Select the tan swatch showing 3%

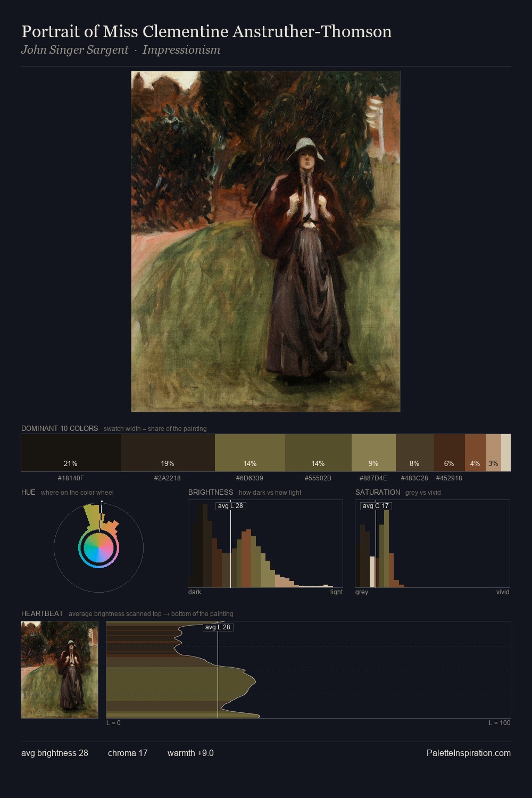coord(494,453)
